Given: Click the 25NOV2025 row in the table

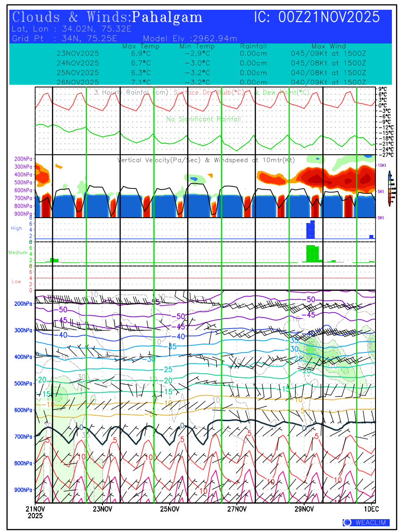Looking at the screenshot, I should pos(78,73).
